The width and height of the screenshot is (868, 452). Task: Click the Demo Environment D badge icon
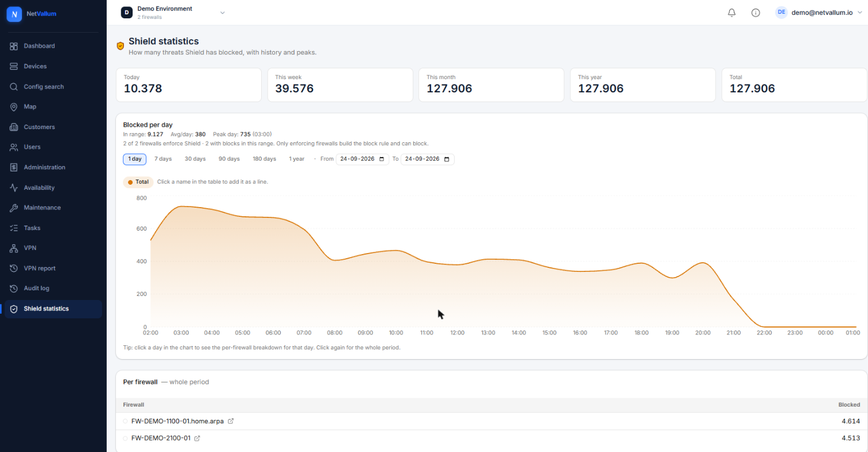coord(127,13)
